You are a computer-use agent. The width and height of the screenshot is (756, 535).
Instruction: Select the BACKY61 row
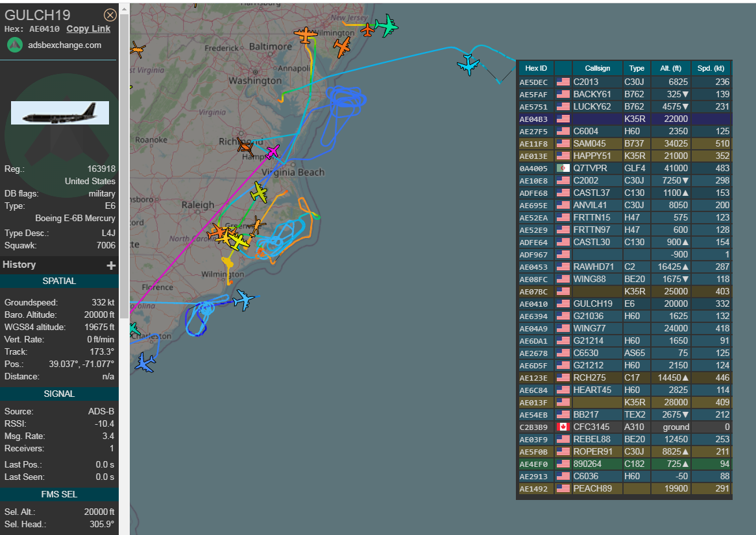624,95
